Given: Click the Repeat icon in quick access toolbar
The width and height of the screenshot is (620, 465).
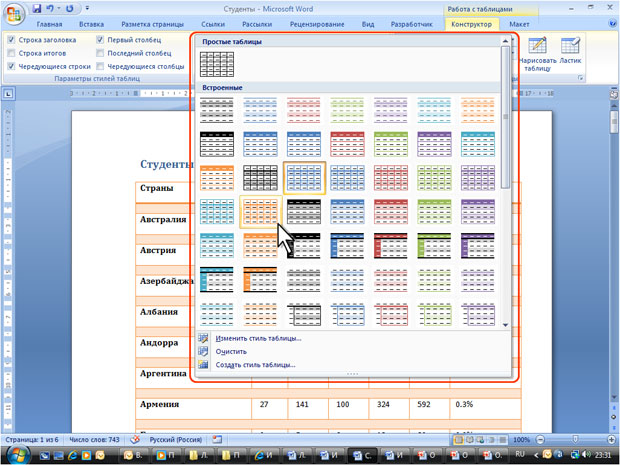Looking at the screenshot, I should point(70,8).
